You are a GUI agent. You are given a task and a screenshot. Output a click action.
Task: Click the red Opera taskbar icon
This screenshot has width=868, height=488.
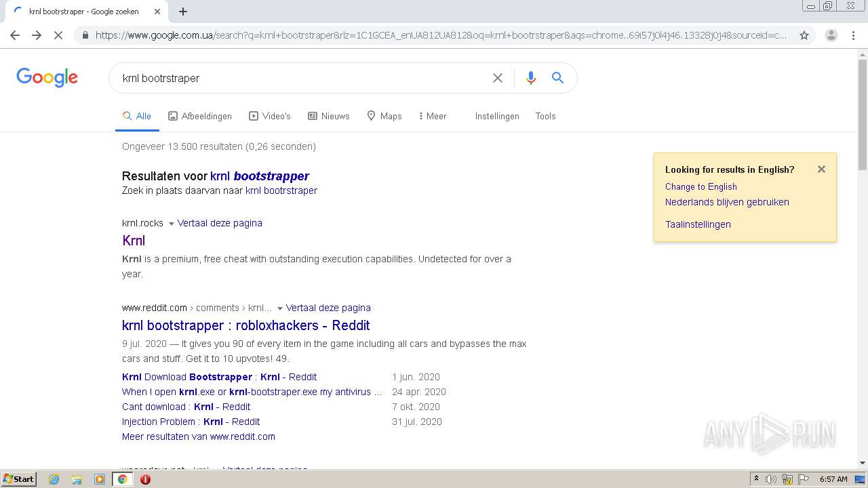[145, 479]
